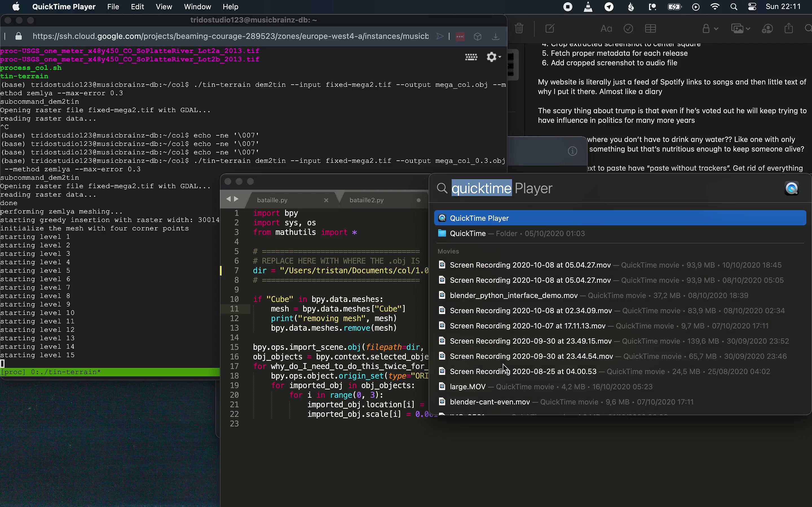Close the bataille.py tab
812x507 pixels.
tap(326, 200)
